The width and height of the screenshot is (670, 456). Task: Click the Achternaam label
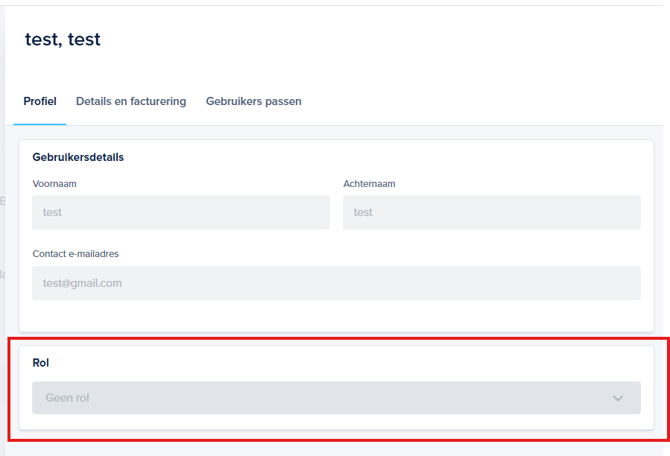point(369,184)
